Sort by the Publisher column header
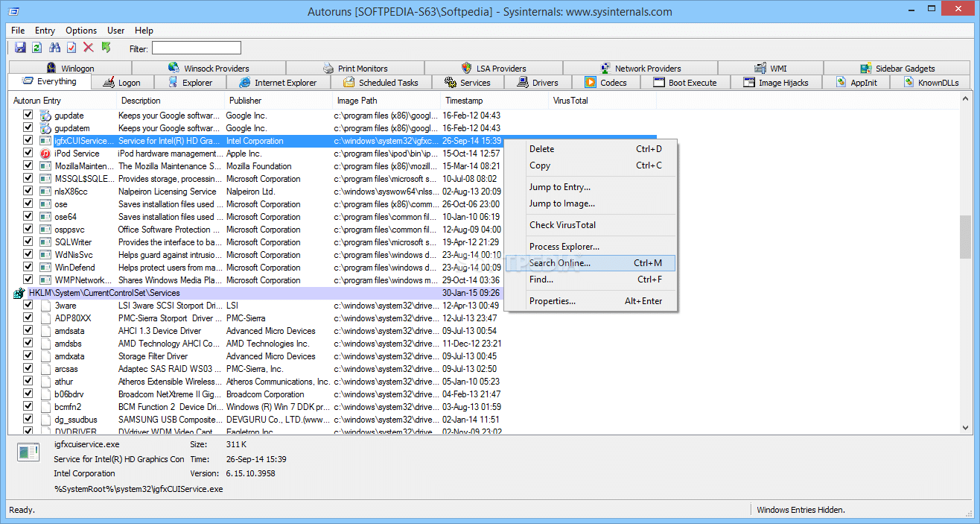 tap(279, 101)
